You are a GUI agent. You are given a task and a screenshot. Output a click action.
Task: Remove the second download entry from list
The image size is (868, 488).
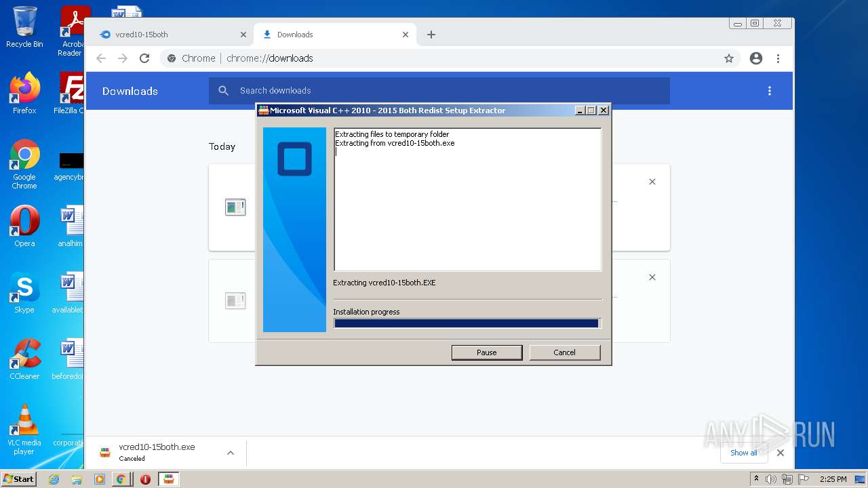pos(652,277)
